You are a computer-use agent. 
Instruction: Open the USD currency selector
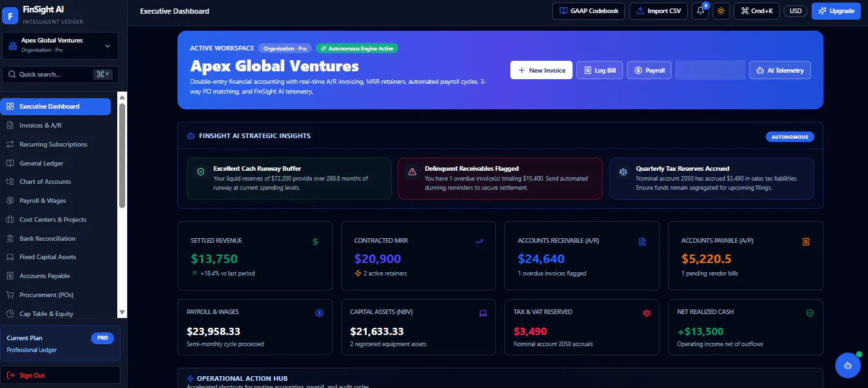[x=795, y=11]
